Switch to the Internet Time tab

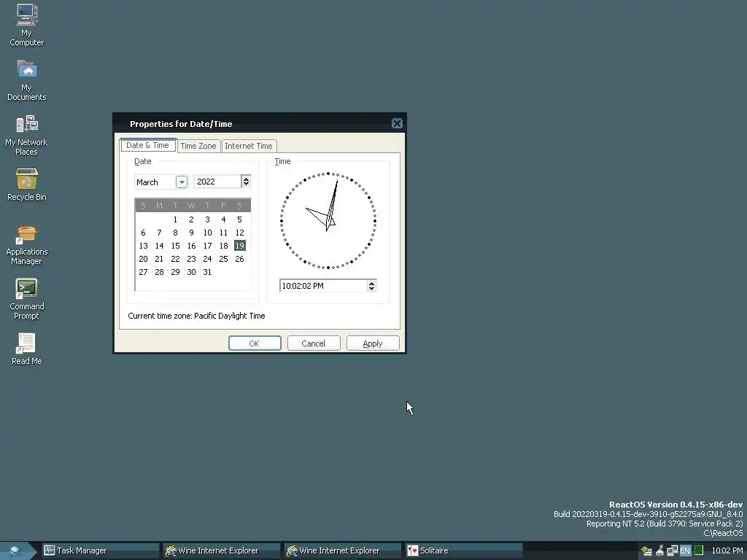pos(249,146)
